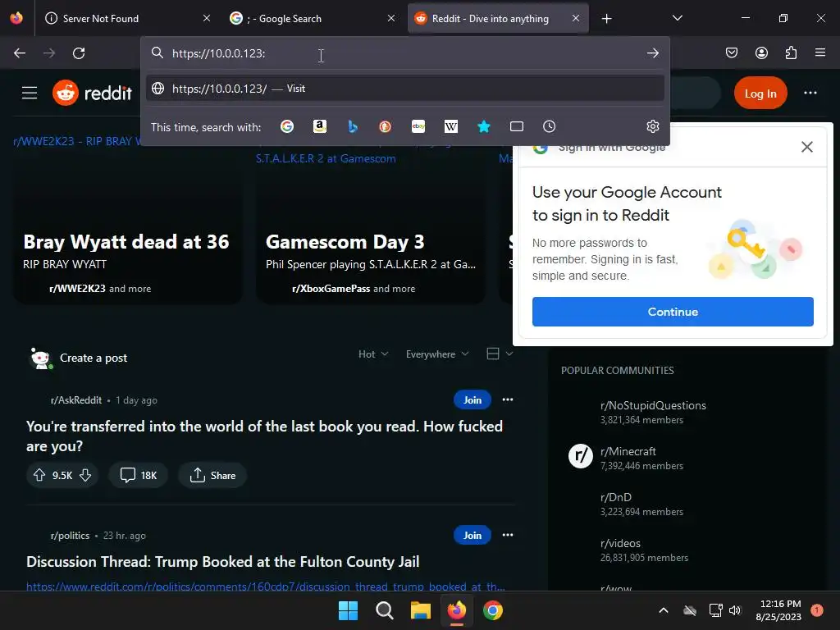Open the card view layout dropdown

pos(500,354)
